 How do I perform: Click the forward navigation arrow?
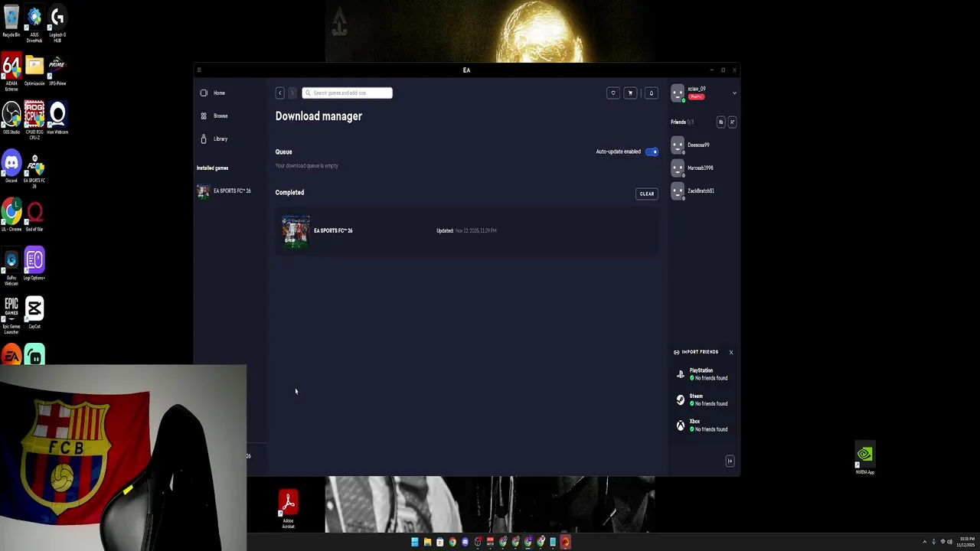click(292, 93)
